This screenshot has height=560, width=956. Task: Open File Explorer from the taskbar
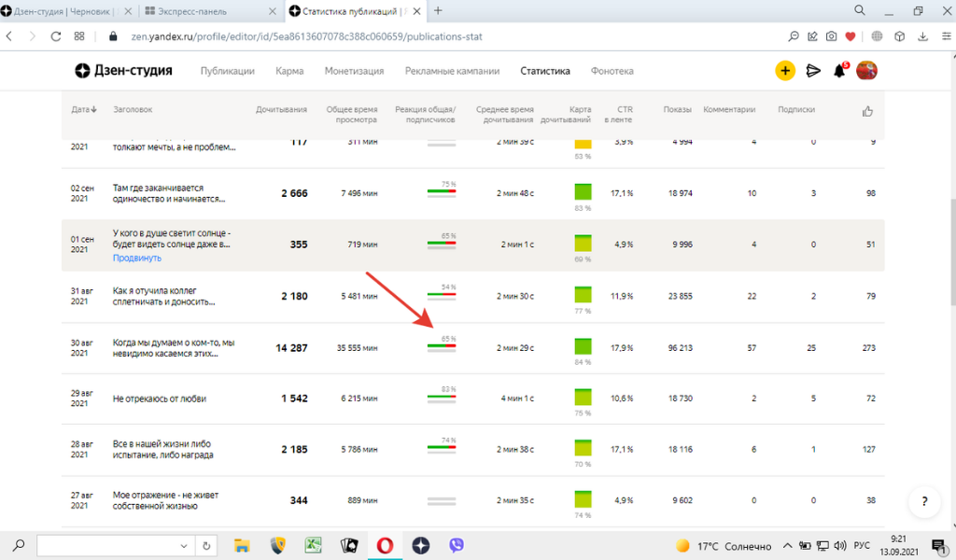coord(242,545)
